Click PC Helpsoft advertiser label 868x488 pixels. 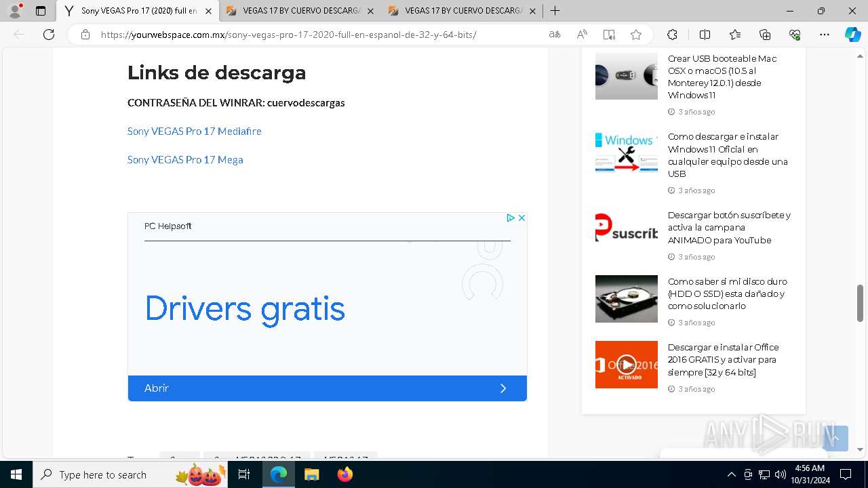[x=167, y=226]
